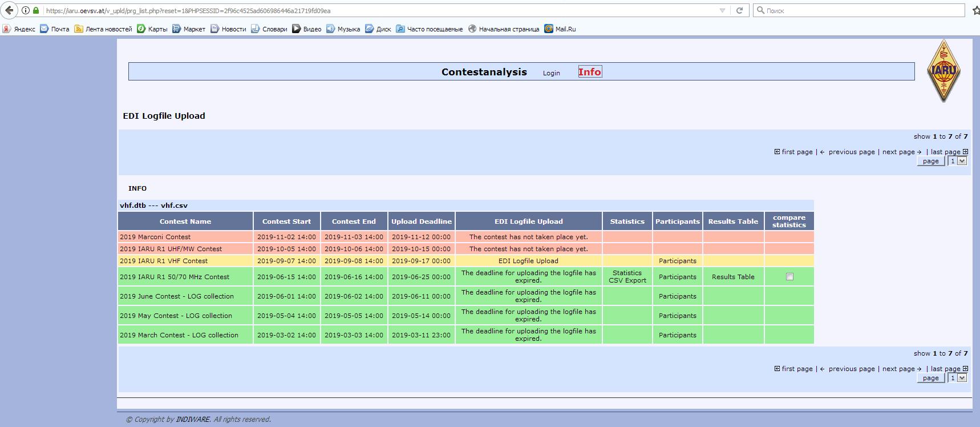
Task: Click the site information icon in address bar
Action: point(26,10)
